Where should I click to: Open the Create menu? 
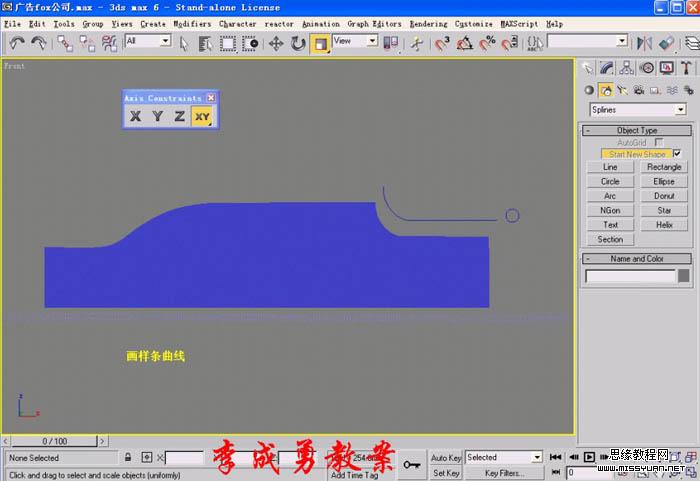(x=153, y=24)
